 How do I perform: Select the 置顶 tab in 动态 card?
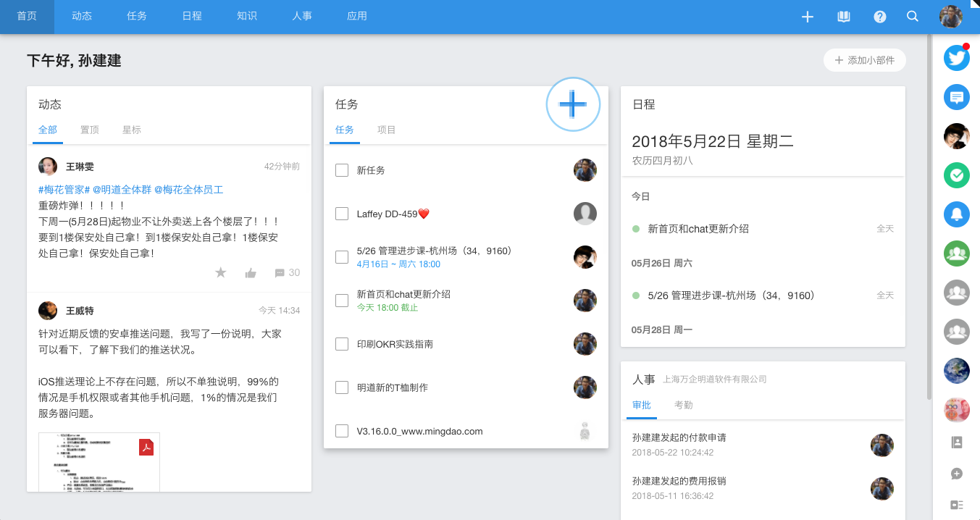pos(90,130)
